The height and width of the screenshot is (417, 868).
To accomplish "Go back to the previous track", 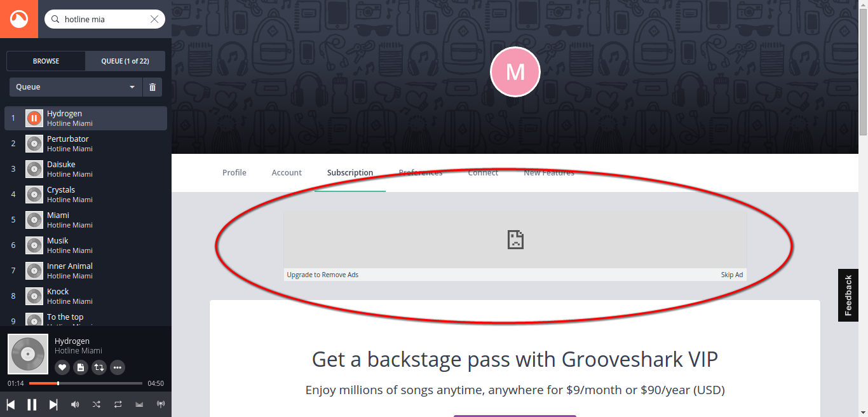I will pos(11,404).
